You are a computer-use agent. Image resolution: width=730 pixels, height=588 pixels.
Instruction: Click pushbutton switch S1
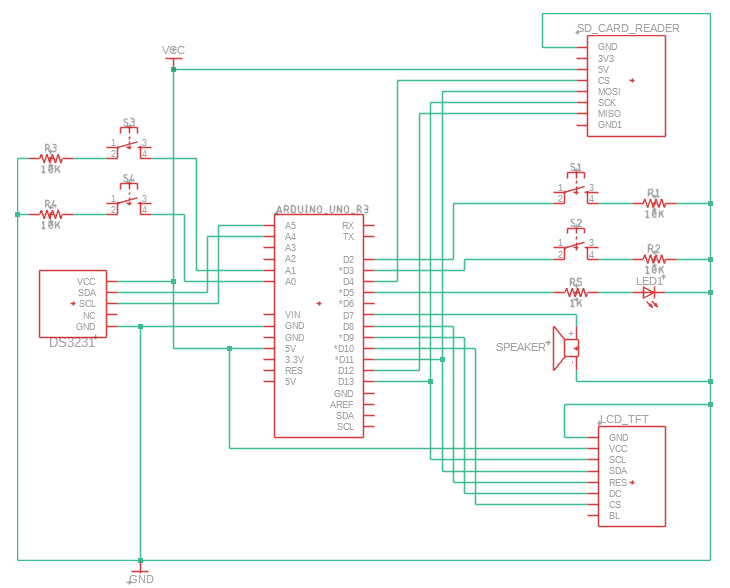tap(576, 189)
